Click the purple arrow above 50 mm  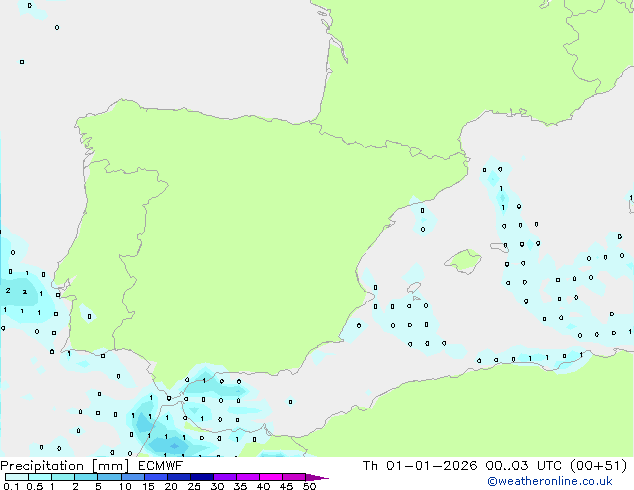tap(317, 477)
